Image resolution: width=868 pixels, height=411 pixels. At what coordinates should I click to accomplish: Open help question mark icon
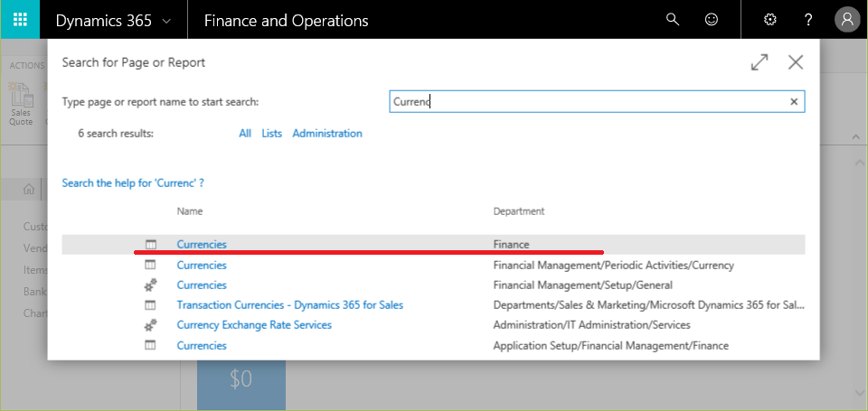pos(808,20)
